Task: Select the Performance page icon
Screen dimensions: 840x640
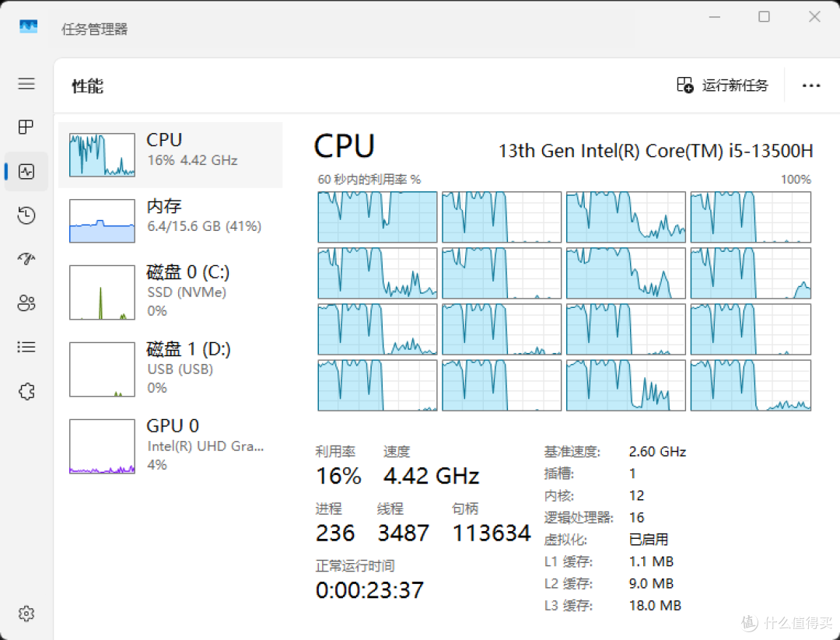Action: pyautogui.click(x=26, y=171)
